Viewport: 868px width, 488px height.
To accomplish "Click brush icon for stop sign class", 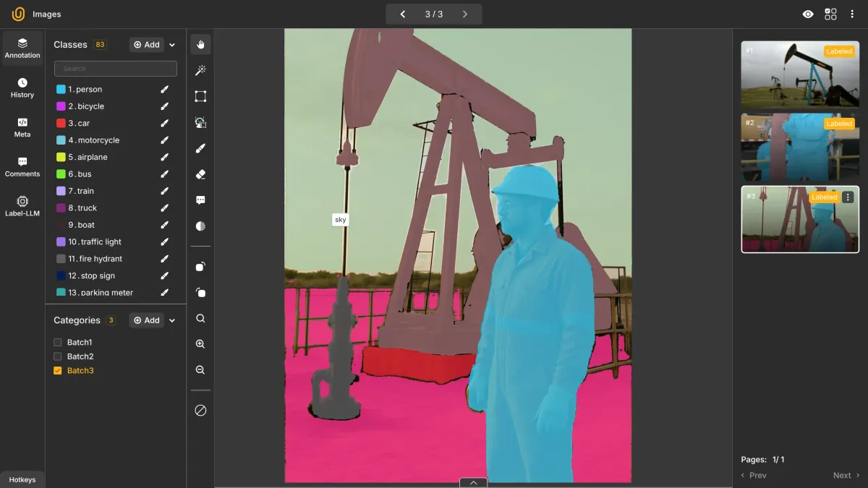I will tap(164, 276).
